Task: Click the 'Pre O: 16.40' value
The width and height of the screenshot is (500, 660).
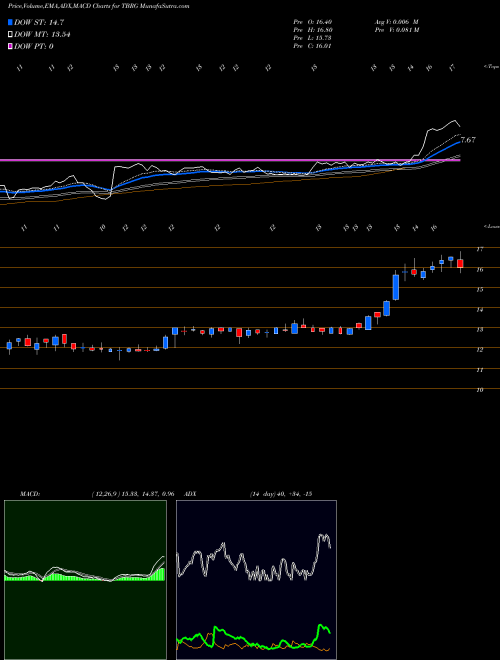Action: click(x=312, y=22)
